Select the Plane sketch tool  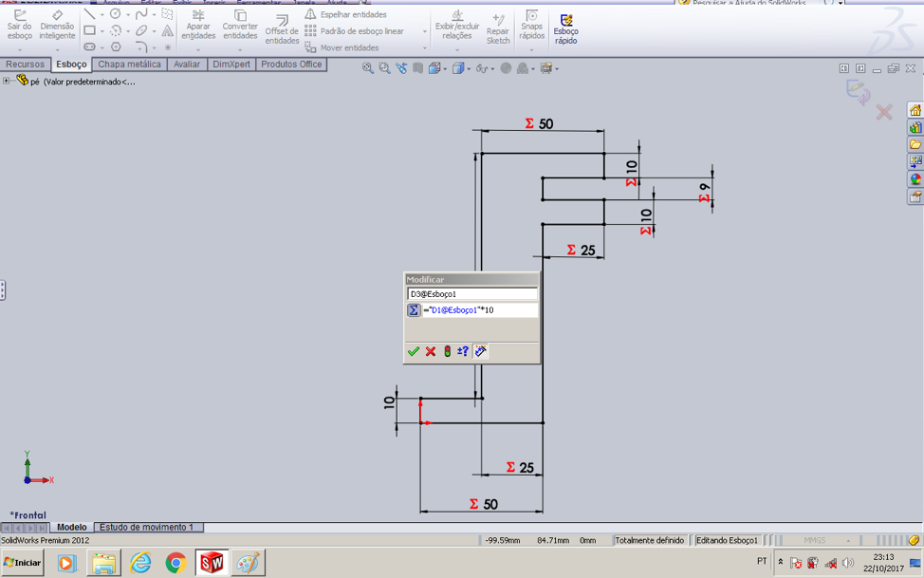click(x=167, y=13)
